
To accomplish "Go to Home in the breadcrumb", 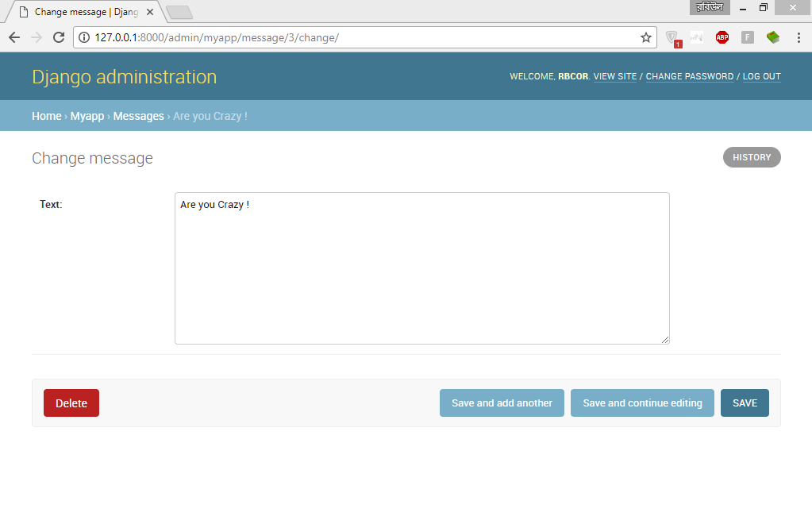I will (x=46, y=116).
